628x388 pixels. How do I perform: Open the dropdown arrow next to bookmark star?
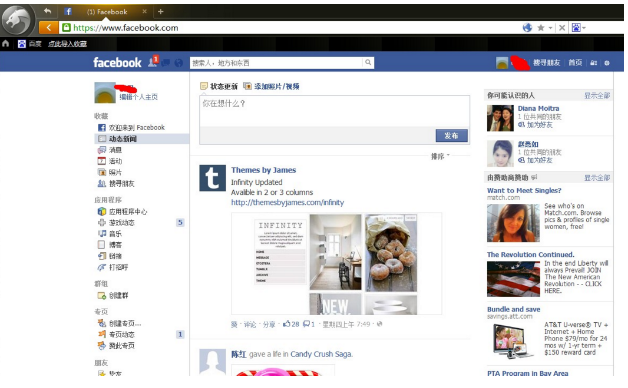point(550,28)
